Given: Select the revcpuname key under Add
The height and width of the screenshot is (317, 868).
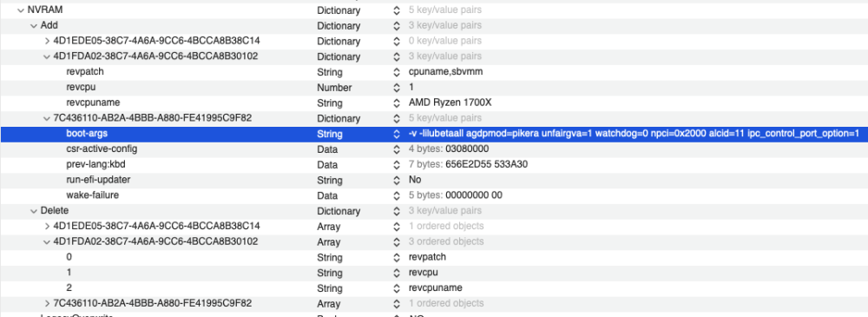Looking at the screenshot, I should tap(93, 102).
